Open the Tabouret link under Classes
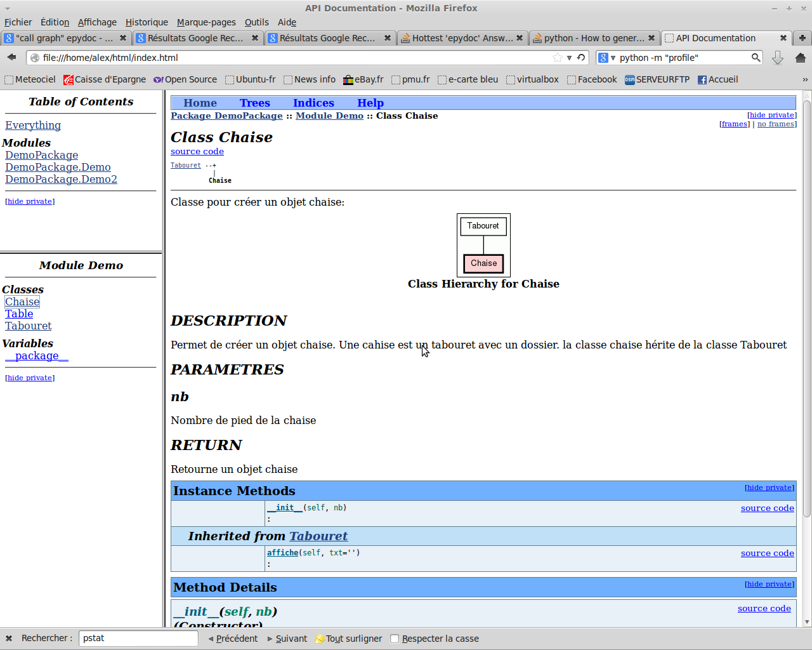The image size is (812, 650). 29,326
